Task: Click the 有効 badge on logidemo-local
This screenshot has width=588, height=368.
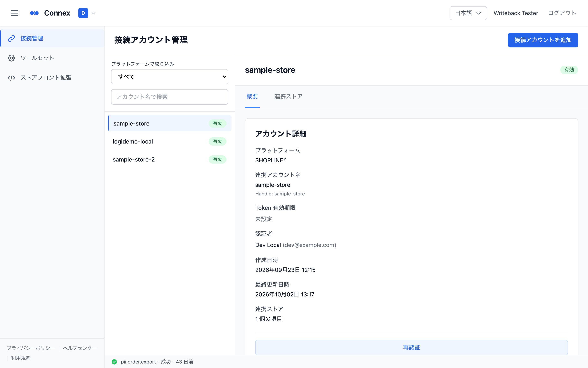Action: point(217,141)
